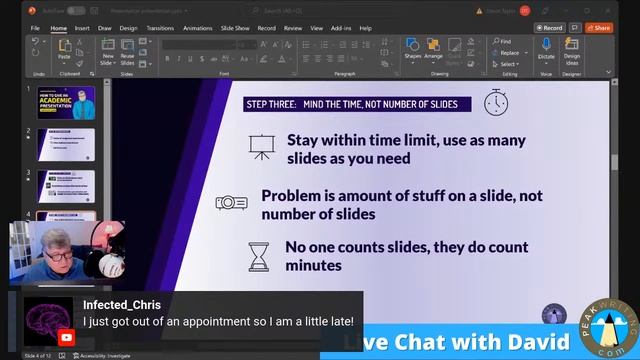Click the projector icon on slide
This screenshot has width=640, height=360.
click(231, 203)
